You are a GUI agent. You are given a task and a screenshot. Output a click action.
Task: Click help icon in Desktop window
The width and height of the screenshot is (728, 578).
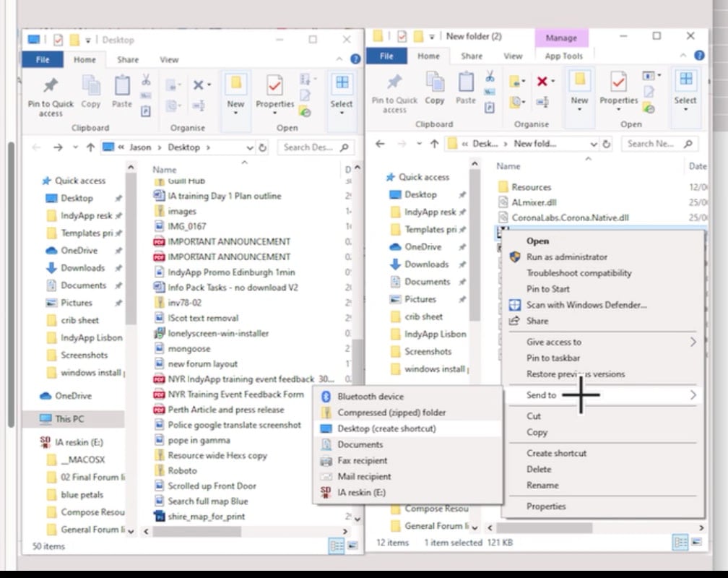click(x=355, y=59)
